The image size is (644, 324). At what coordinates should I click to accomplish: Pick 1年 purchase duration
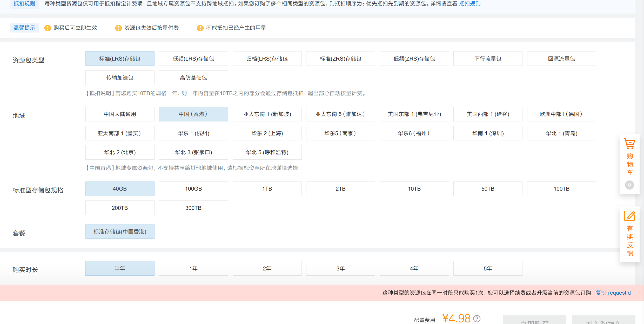(193, 268)
